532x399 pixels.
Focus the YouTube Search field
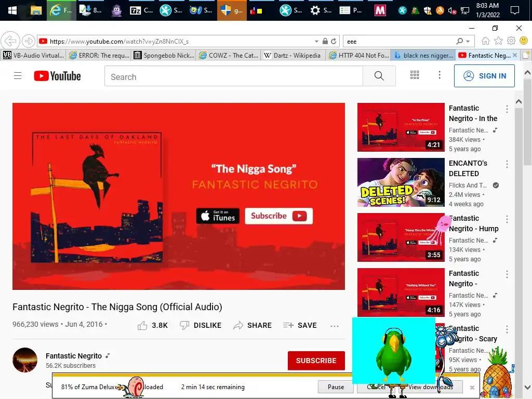[234, 76]
